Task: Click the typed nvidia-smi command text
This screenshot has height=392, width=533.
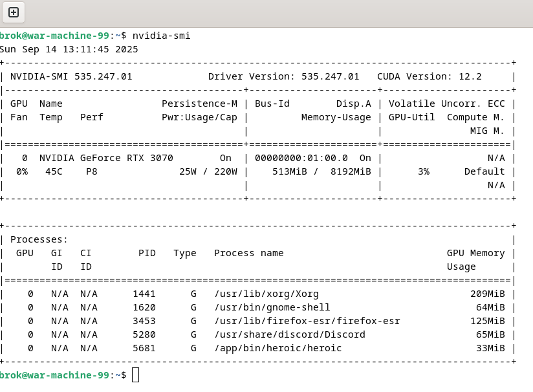Action: (161, 36)
